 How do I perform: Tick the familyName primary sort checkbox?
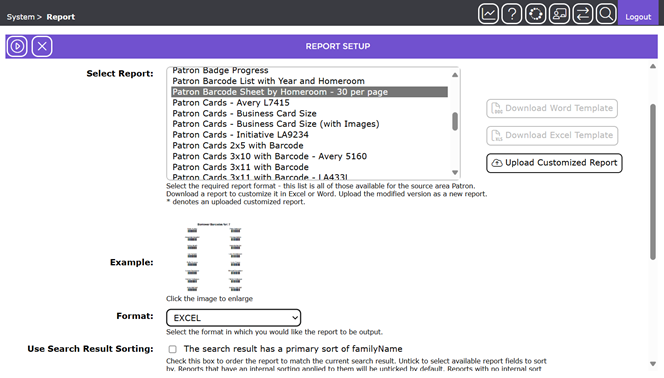[172, 349]
